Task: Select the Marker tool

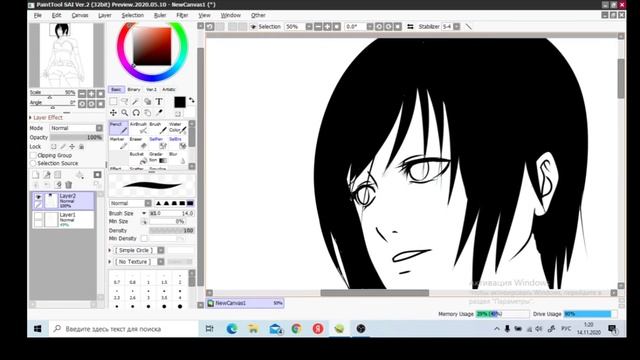Action: pos(119,143)
